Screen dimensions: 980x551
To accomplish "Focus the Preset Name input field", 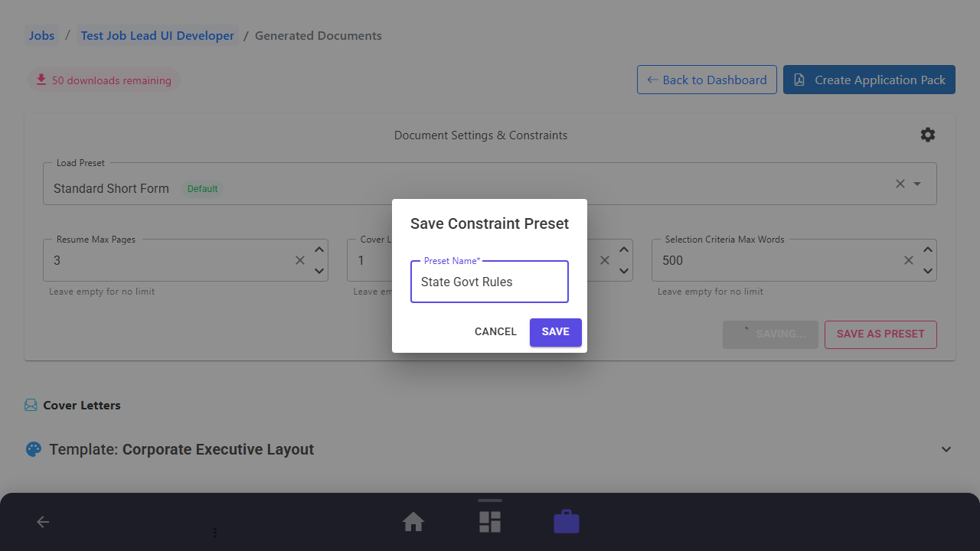I will 489,282.
